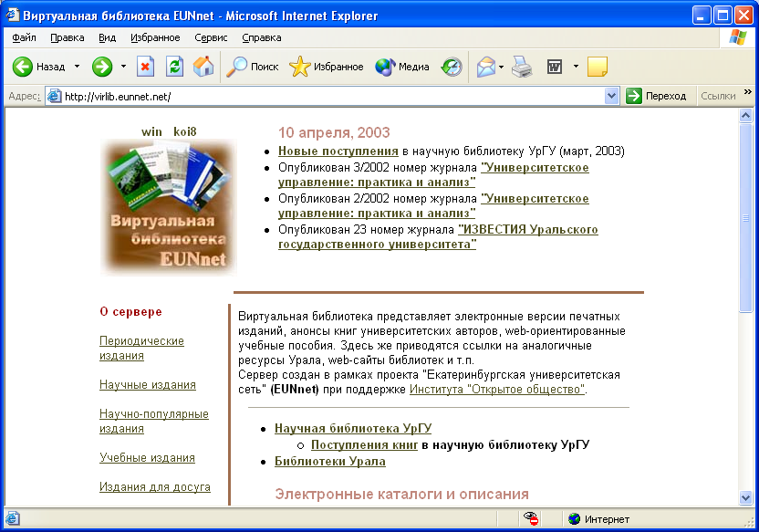Click the Windows flag logo throbber
This screenshot has height=532, width=759.
tap(737, 37)
